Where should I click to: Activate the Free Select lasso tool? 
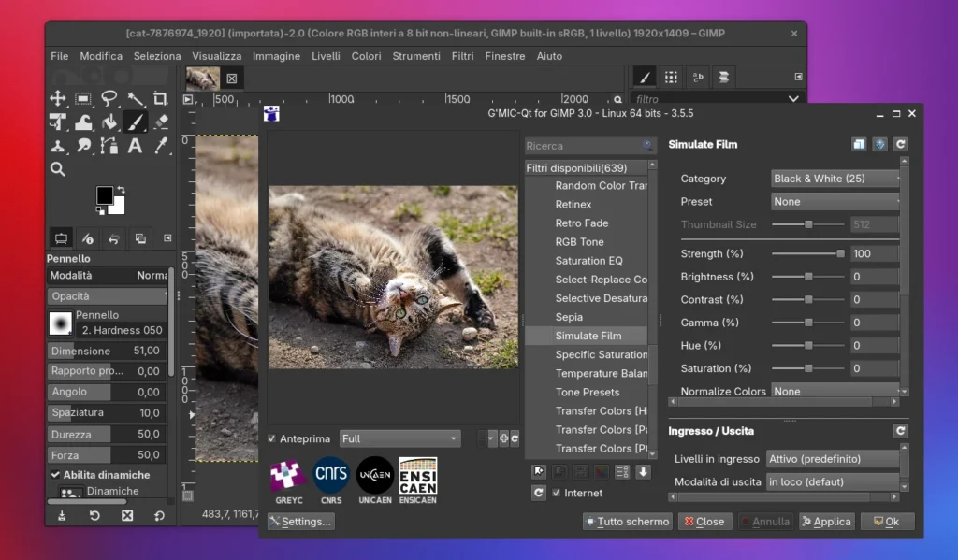pos(108,98)
